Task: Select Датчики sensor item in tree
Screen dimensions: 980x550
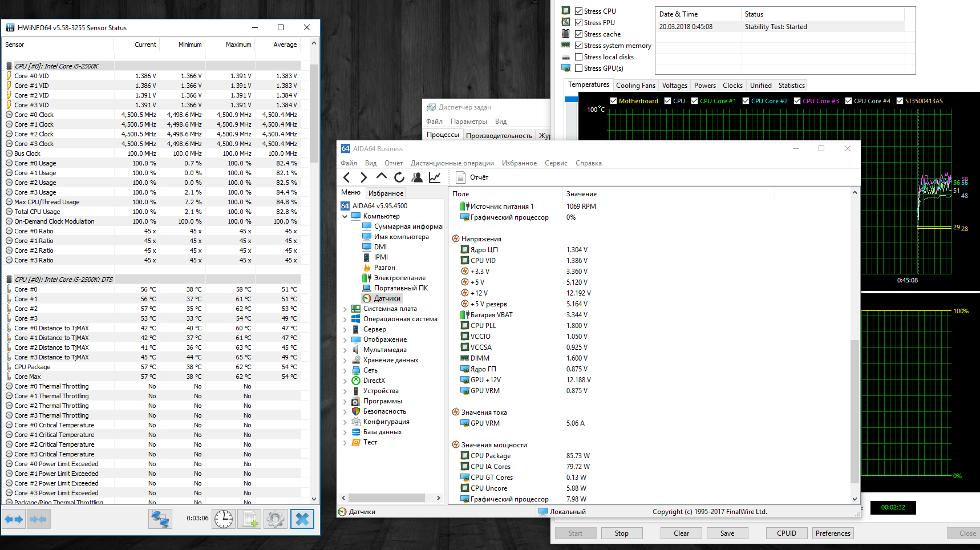Action: pos(382,298)
